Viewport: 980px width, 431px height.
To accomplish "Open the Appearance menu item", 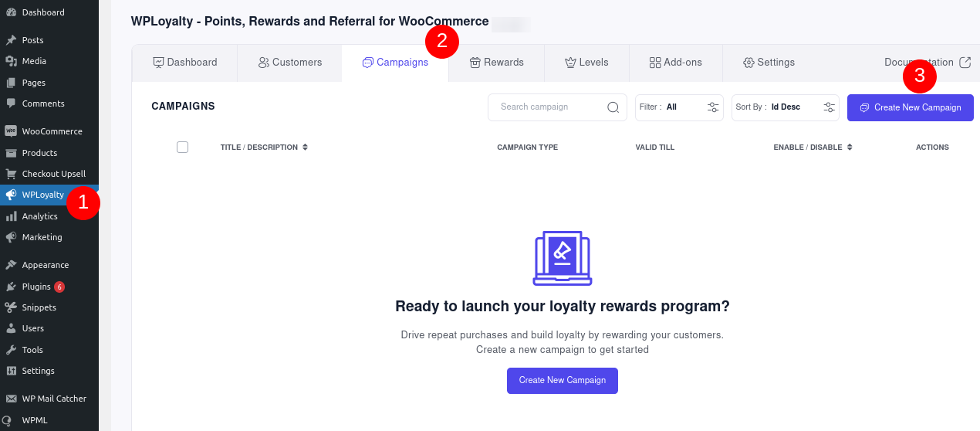I will [x=49, y=265].
